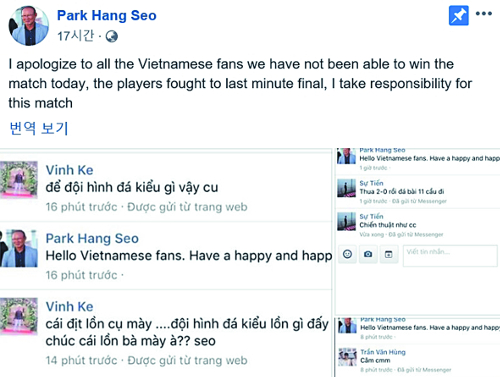Open the emoji smiley picker in chat
Screen dimensions: 500x377
(x=347, y=254)
